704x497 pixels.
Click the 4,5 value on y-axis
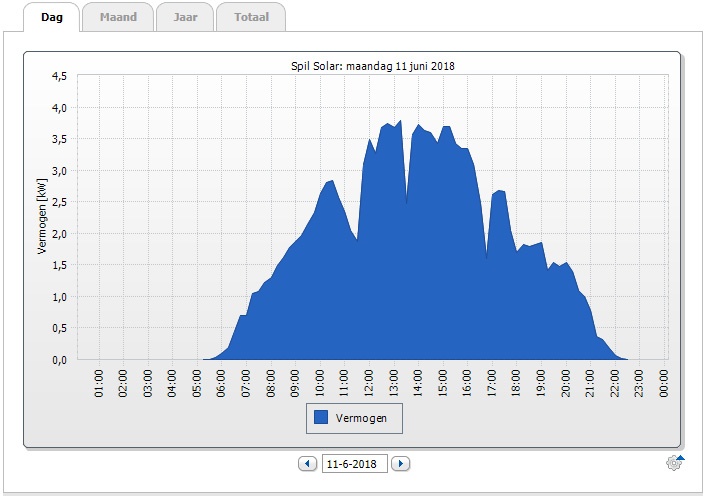[x=59, y=76]
